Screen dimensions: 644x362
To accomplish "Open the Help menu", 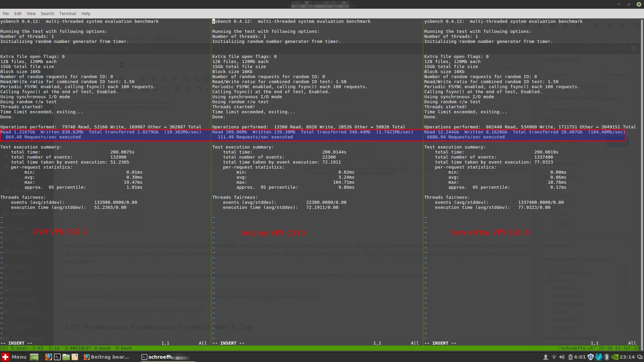I will pos(86,13).
